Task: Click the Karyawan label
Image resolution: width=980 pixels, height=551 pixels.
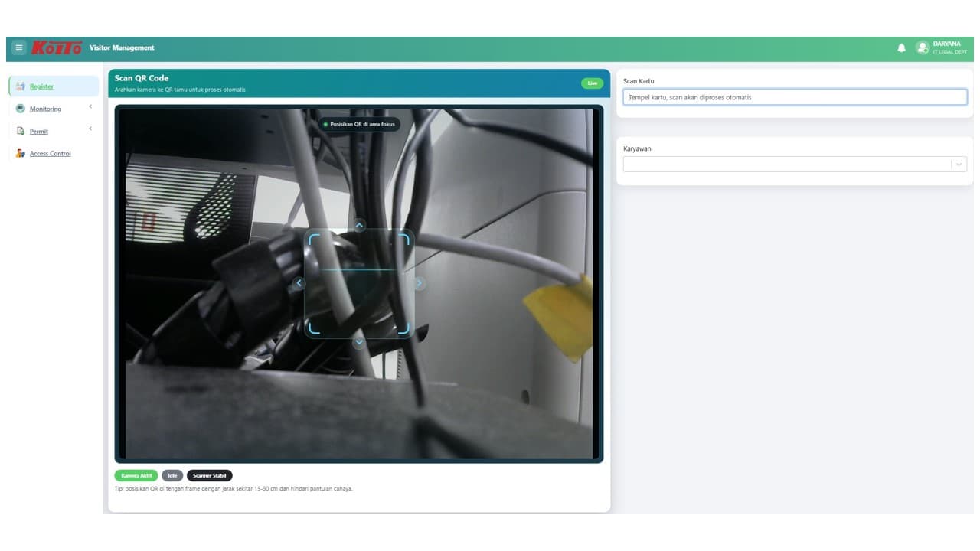Action: [637, 148]
